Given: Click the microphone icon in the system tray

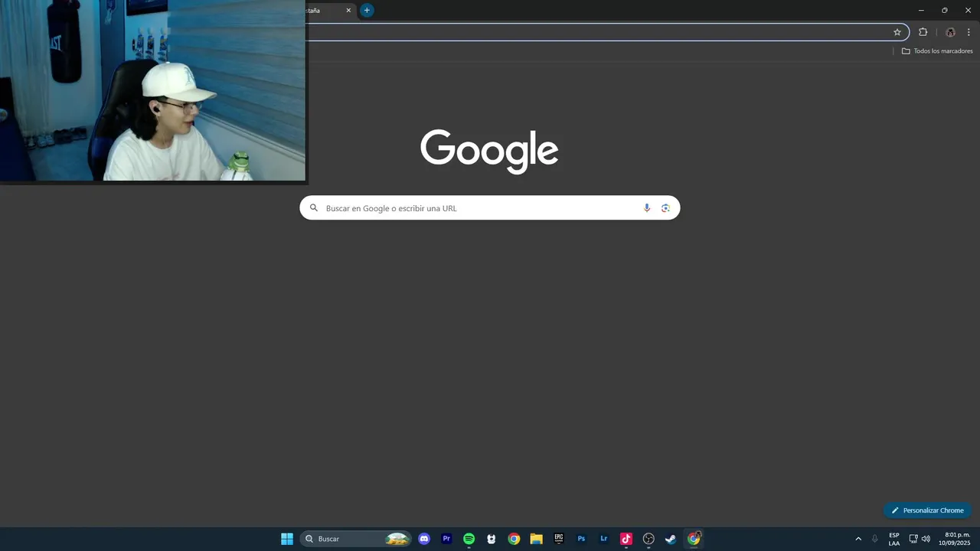Looking at the screenshot, I should 875,539.
